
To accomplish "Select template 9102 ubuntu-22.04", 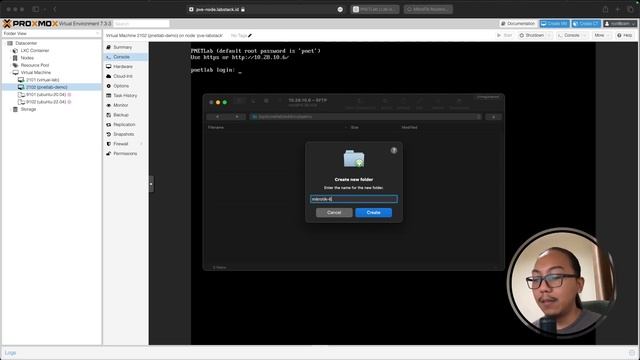I will click(46, 102).
